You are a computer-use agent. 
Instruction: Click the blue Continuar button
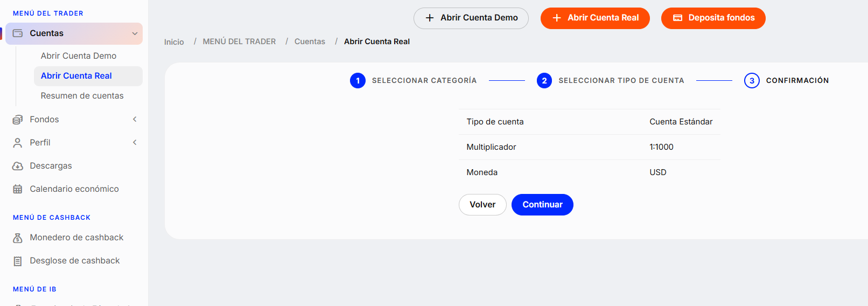pos(542,205)
